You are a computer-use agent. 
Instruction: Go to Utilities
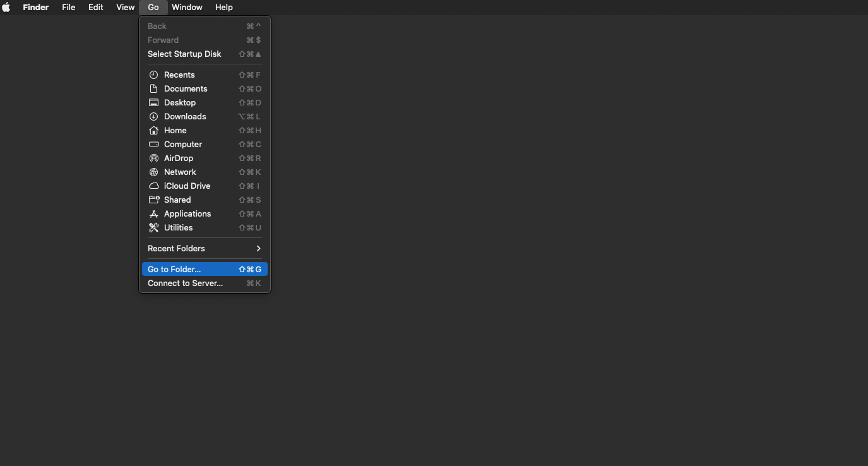point(205,228)
